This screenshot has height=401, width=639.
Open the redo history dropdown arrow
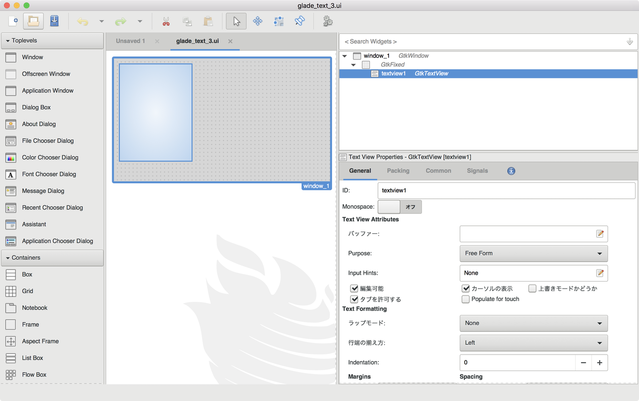coord(140,22)
